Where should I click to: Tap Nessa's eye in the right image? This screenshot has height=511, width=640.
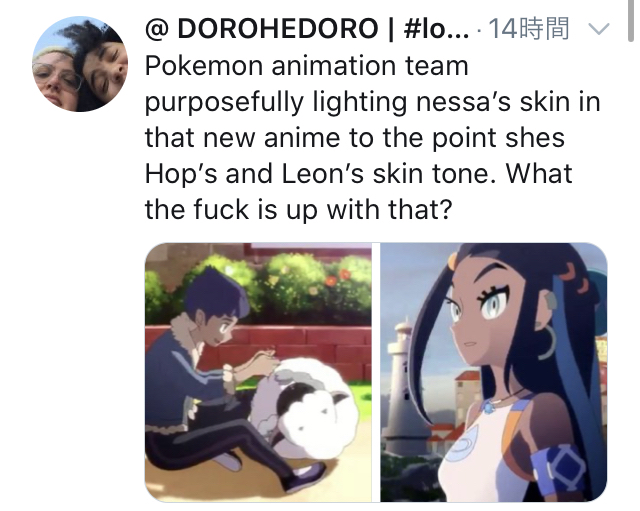495,305
